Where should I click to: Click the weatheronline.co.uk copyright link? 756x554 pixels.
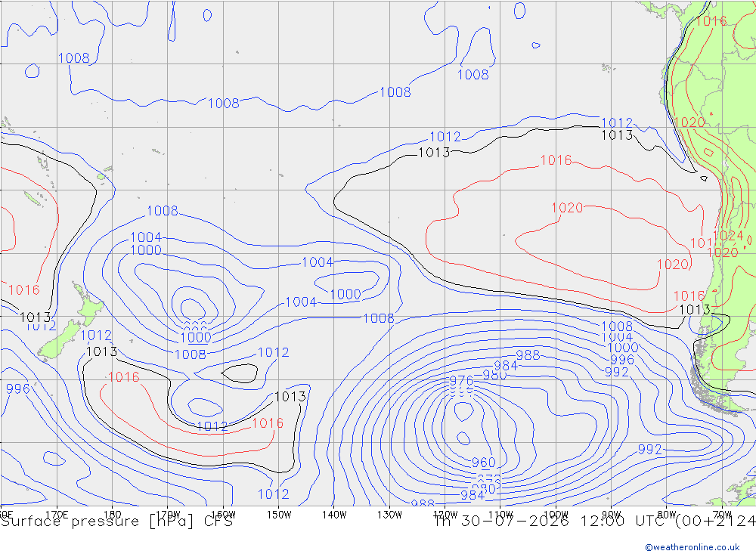pyautogui.click(x=692, y=547)
